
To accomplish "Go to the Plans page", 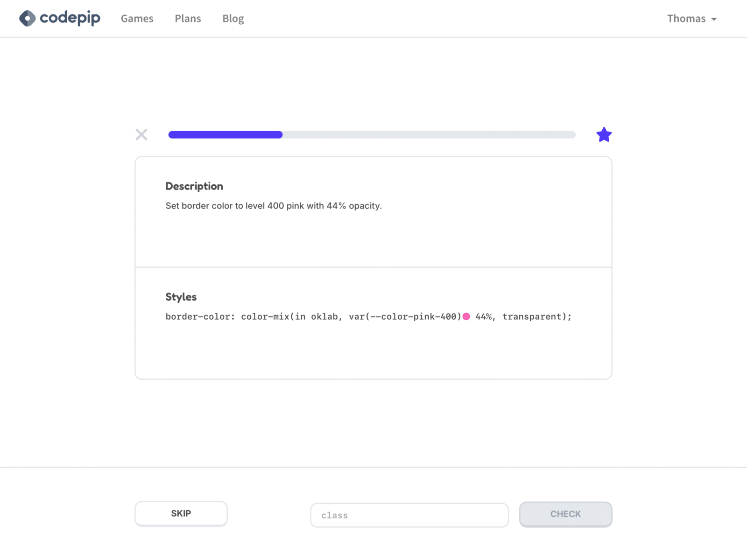I will (x=188, y=19).
